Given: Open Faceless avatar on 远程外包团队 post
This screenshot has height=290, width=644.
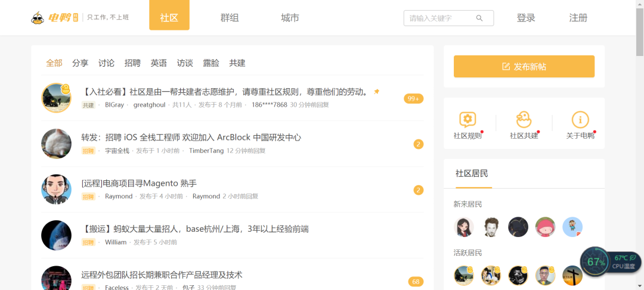Looking at the screenshot, I should click(x=56, y=278).
